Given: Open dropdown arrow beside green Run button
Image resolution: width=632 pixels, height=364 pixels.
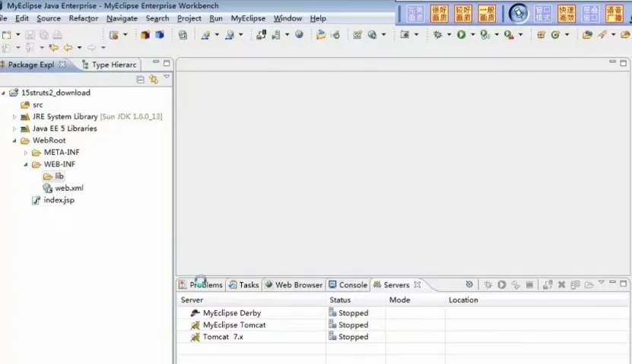Looking at the screenshot, I should click(473, 35).
